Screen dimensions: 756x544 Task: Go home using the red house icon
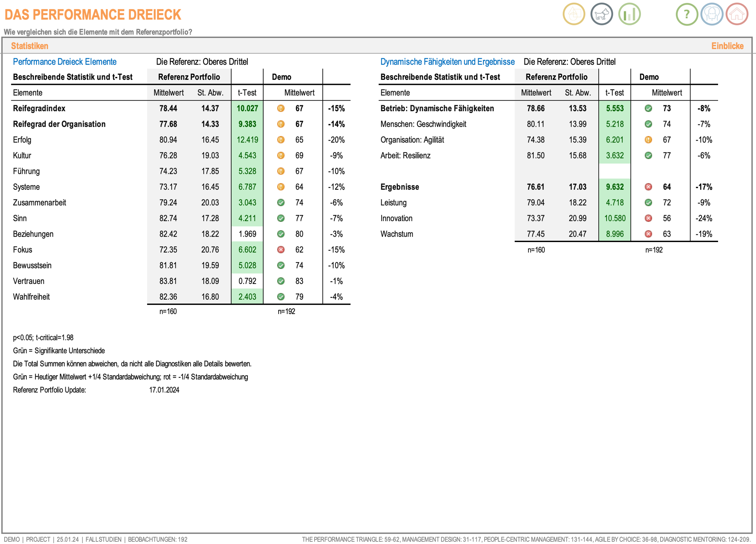[x=737, y=14]
